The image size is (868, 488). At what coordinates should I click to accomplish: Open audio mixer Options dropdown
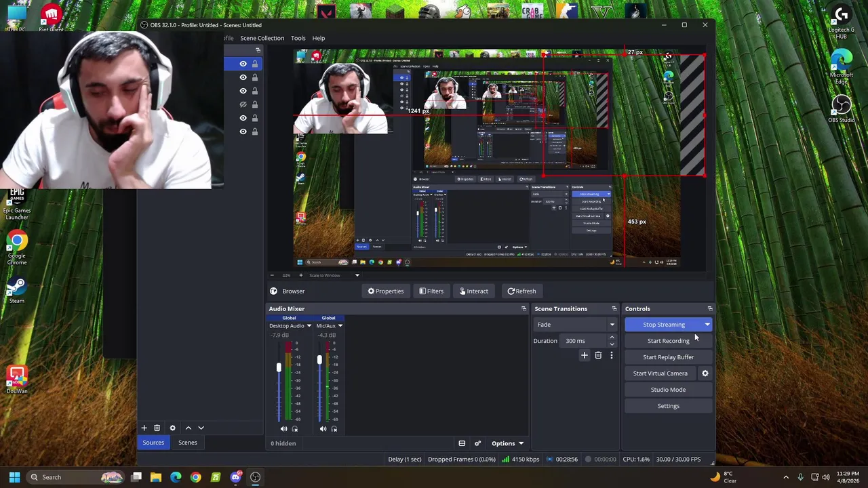coord(508,443)
